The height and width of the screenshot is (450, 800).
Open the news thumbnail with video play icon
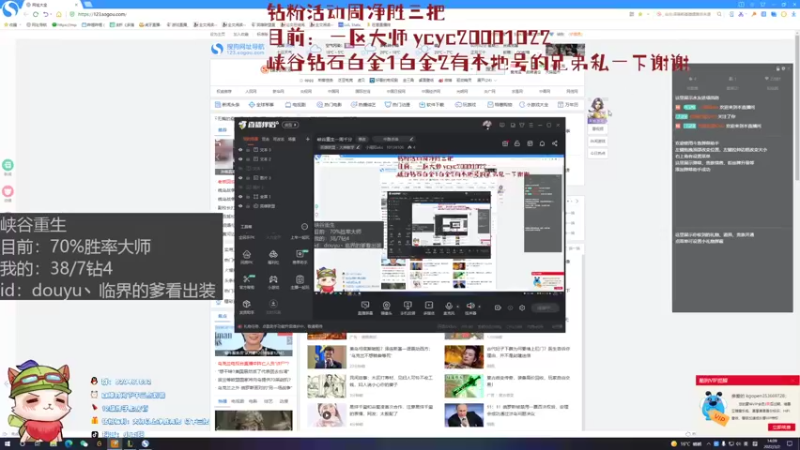pyautogui.click(x=327, y=415)
